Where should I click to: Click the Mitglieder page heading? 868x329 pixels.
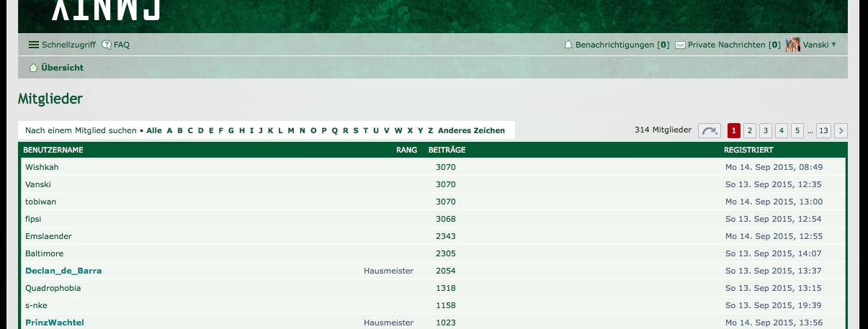click(x=50, y=99)
